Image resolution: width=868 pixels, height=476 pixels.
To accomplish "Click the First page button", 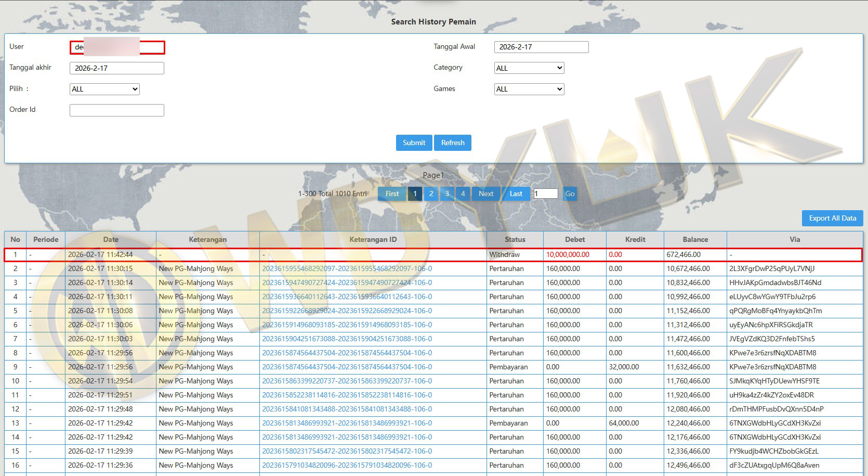I will (392, 194).
